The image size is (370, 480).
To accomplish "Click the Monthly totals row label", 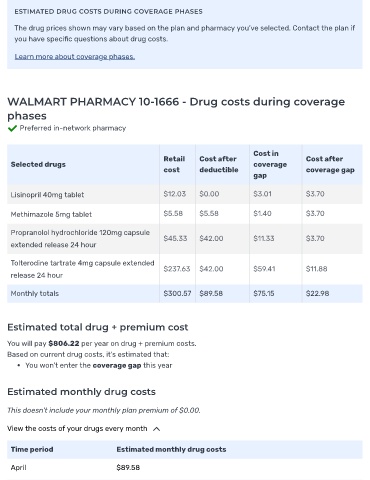I will (x=35, y=294).
